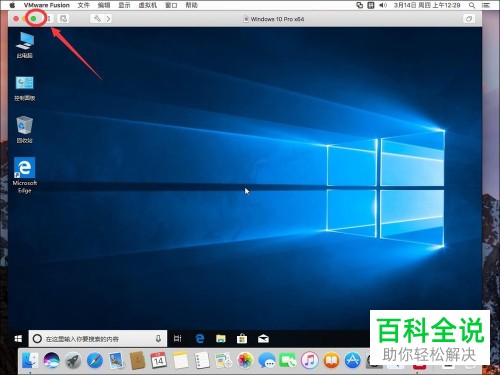This screenshot has width=500, height=375.
Task: Open Notes in the Dock
Action: tap(180, 360)
